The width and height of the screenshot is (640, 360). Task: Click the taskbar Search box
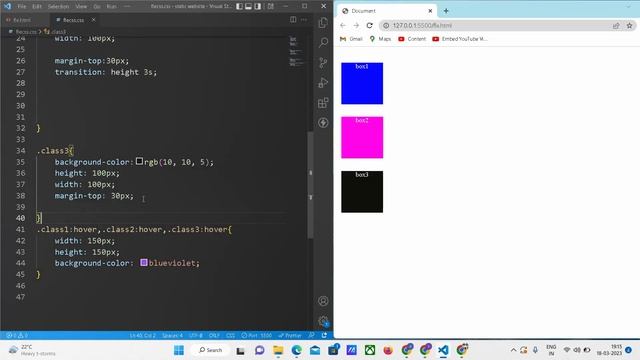(x=210, y=350)
